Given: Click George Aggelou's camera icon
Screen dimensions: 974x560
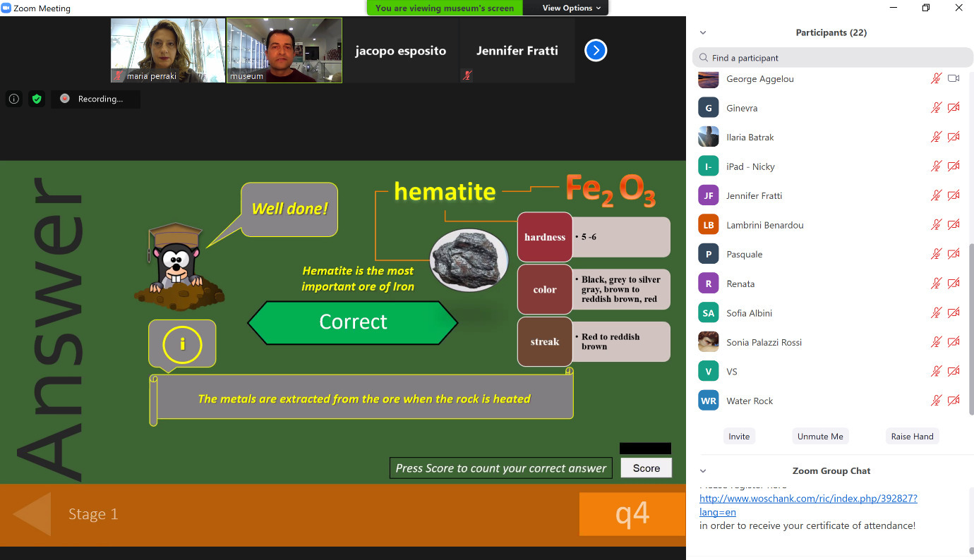Looking at the screenshot, I should coord(954,79).
